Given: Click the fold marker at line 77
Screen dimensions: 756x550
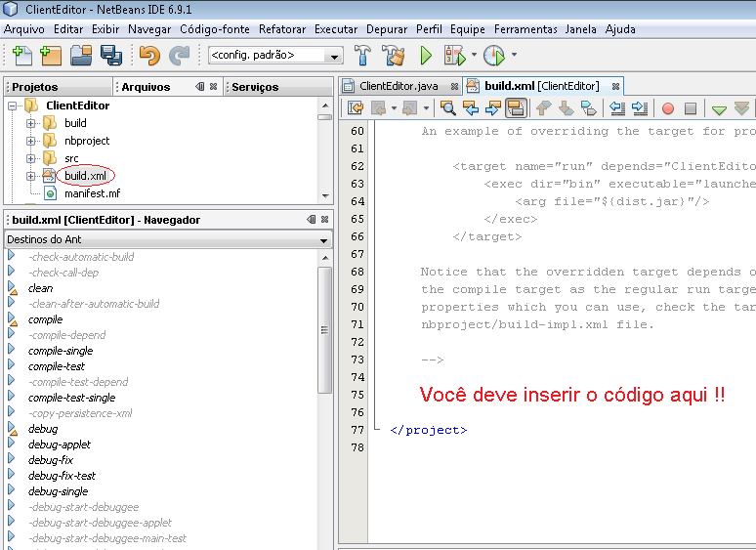Looking at the screenshot, I should pos(377,429).
